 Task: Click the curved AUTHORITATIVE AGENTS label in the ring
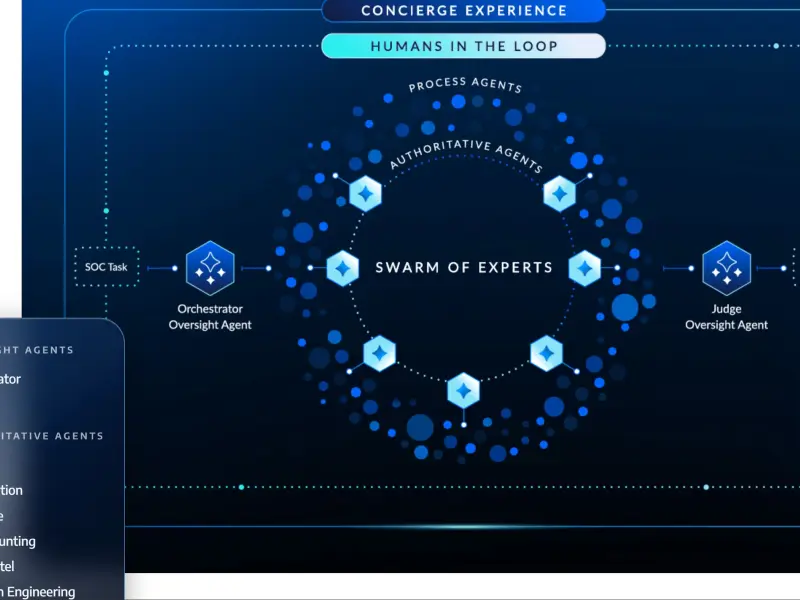[465, 155]
